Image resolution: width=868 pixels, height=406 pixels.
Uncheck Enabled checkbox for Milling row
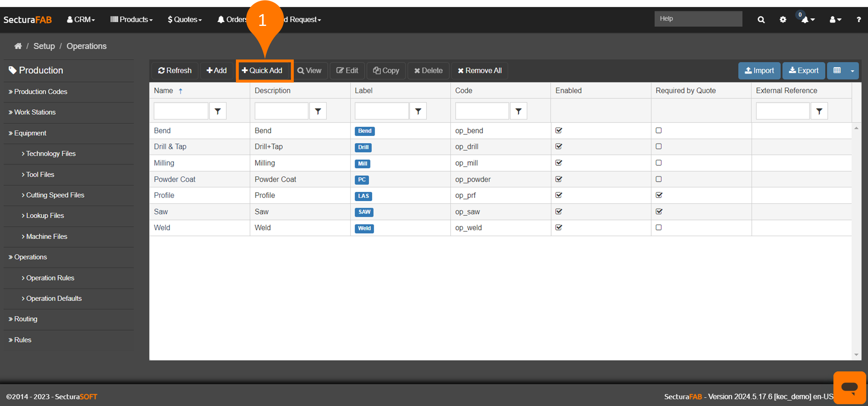[559, 163]
